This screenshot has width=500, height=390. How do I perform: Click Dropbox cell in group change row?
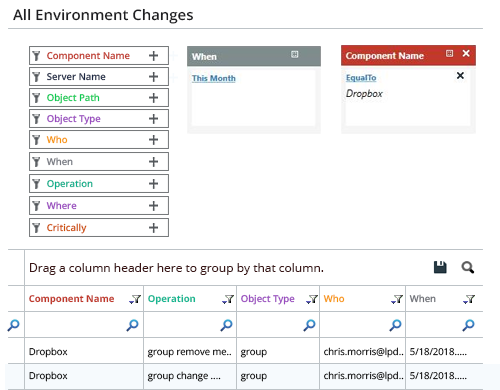[x=84, y=376]
